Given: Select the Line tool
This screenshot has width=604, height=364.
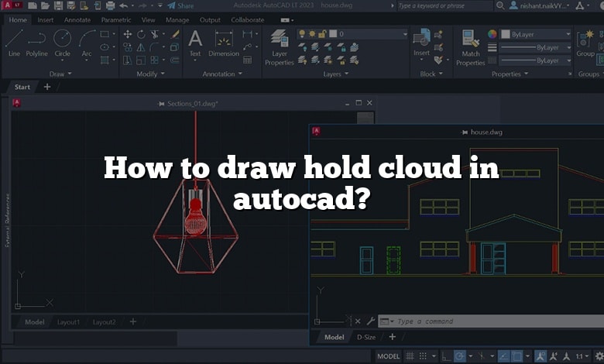Looking at the screenshot, I should coord(14,43).
